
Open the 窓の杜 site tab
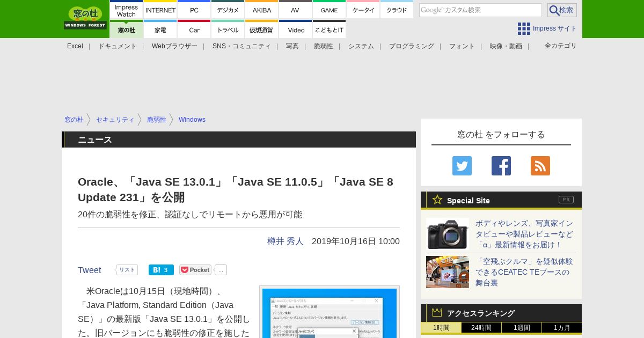(126, 30)
